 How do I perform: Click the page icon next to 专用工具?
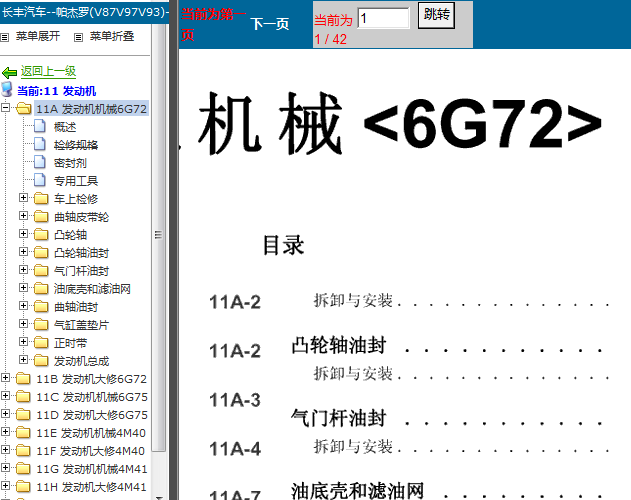tap(40, 180)
